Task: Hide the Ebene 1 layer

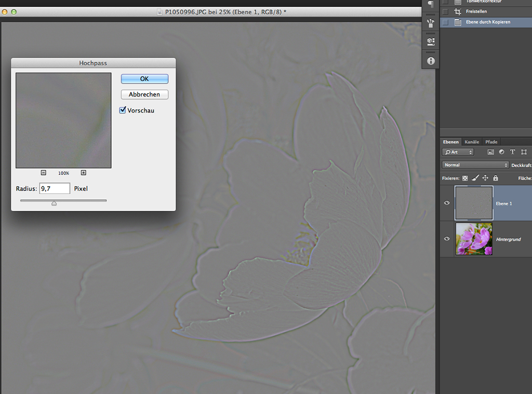Action: pyautogui.click(x=447, y=203)
